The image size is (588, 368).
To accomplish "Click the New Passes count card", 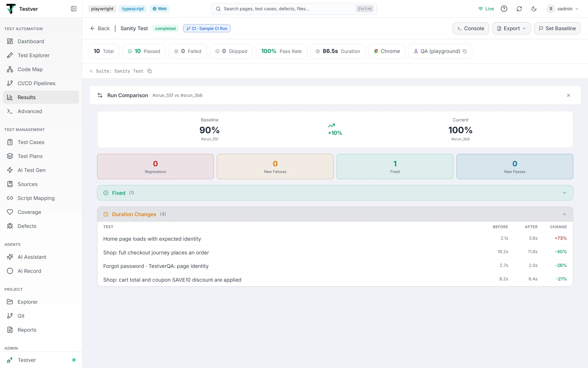I will (x=515, y=167).
